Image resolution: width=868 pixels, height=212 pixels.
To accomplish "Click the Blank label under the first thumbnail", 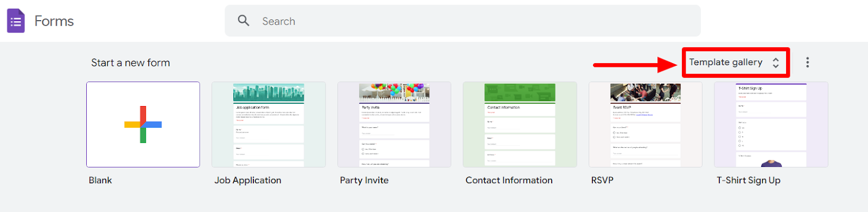I will point(100,180).
